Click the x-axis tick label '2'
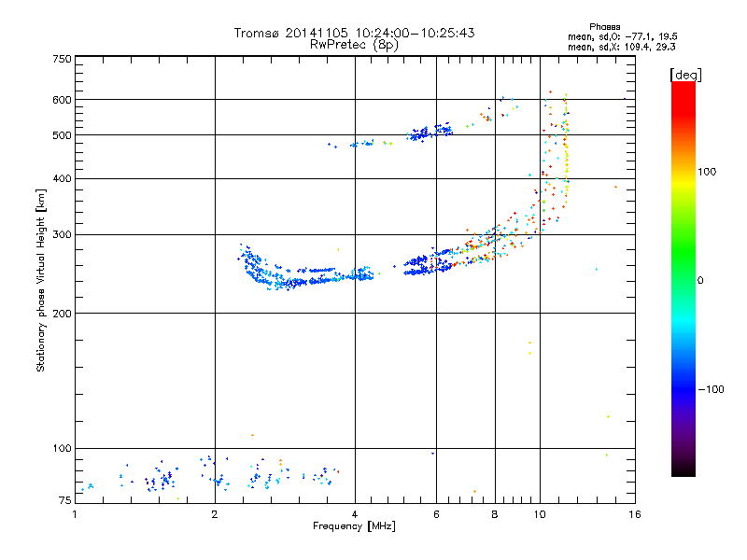Image resolution: width=747 pixels, height=560 pixels. (215, 514)
